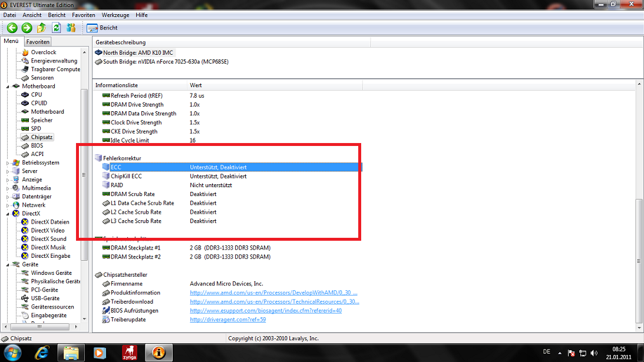
Task: Open the Produktinformation AMD link
Action: (x=273, y=293)
